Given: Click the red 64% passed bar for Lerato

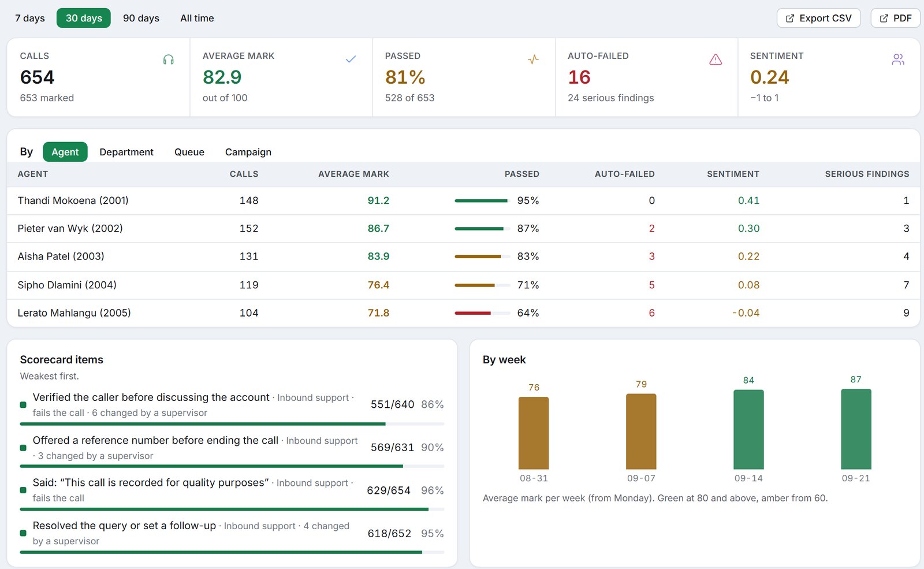Looking at the screenshot, I should coord(482,313).
